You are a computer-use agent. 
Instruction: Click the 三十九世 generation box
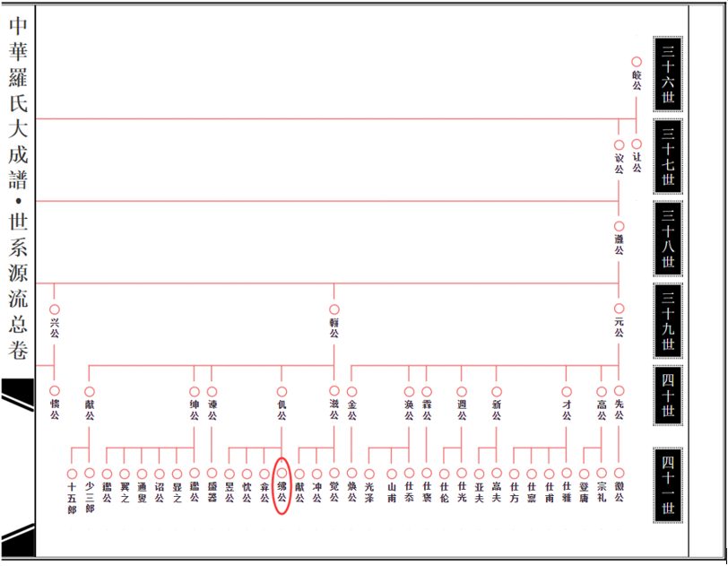pos(668,321)
